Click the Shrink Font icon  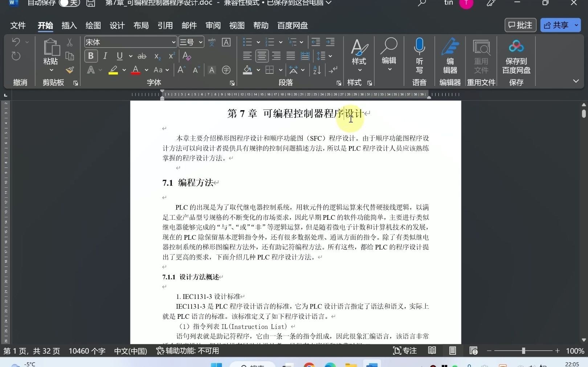(196, 70)
